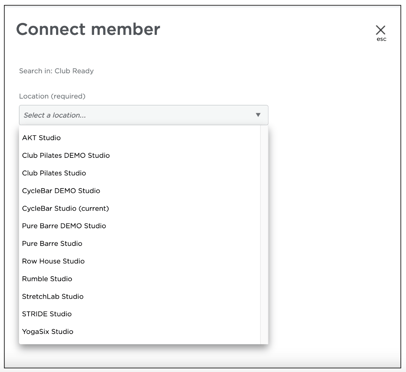Choose STRIDE Studio from list
Image resolution: width=406 pixels, height=372 pixels.
click(139, 314)
